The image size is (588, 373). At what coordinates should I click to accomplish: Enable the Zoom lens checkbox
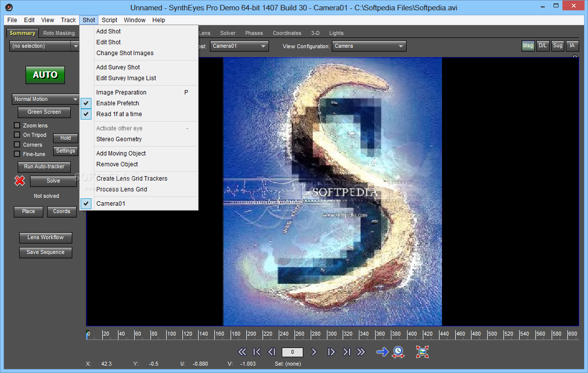(16, 125)
